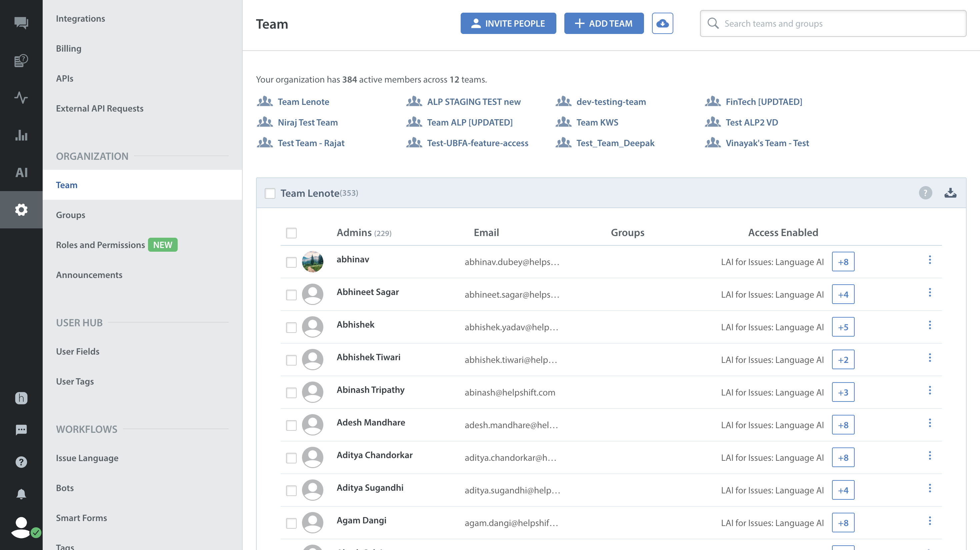Image resolution: width=980 pixels, height=550 pixels.
Task: Open the activity pulse icon in sidebar
Action: click(x=21, y=98)
